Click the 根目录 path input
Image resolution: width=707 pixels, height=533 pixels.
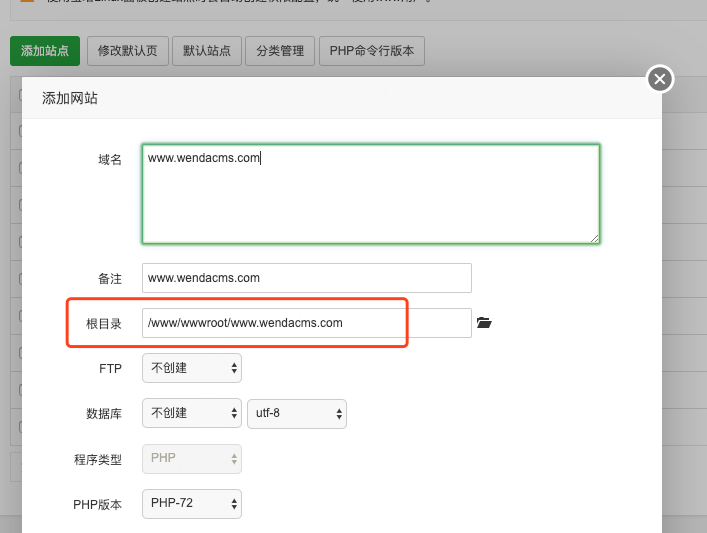click(307, 323)
